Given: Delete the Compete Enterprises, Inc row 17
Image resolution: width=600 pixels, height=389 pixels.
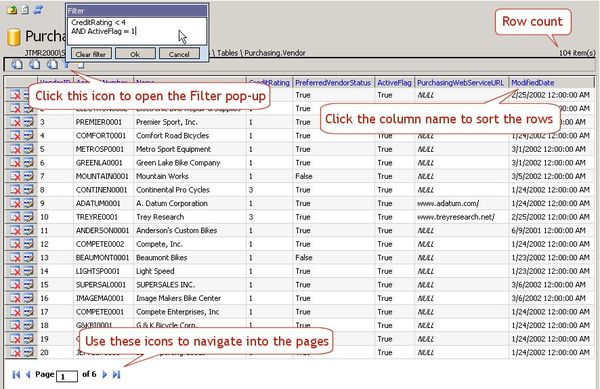Looking at the screenshot, I should point(15,312).
